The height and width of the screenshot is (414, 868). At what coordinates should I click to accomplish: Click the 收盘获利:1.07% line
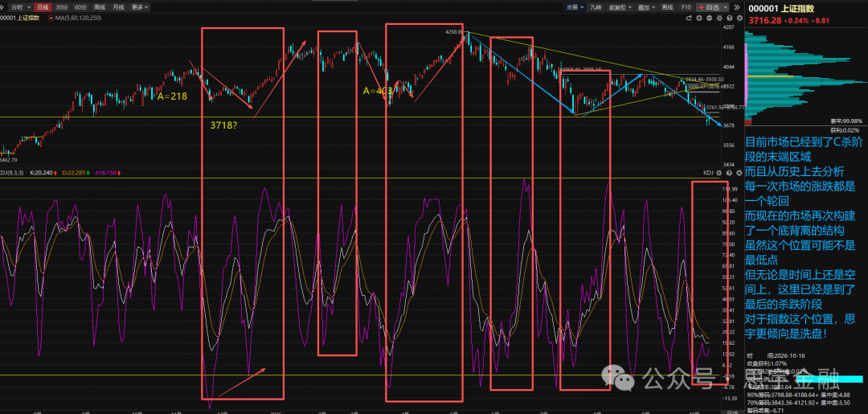click(x=767, y=363)
